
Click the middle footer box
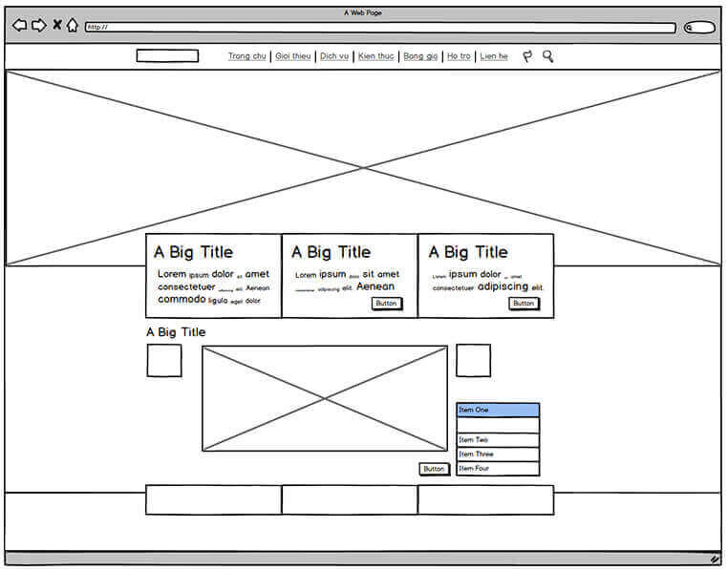pyautogui.click(x=350, y=500)
